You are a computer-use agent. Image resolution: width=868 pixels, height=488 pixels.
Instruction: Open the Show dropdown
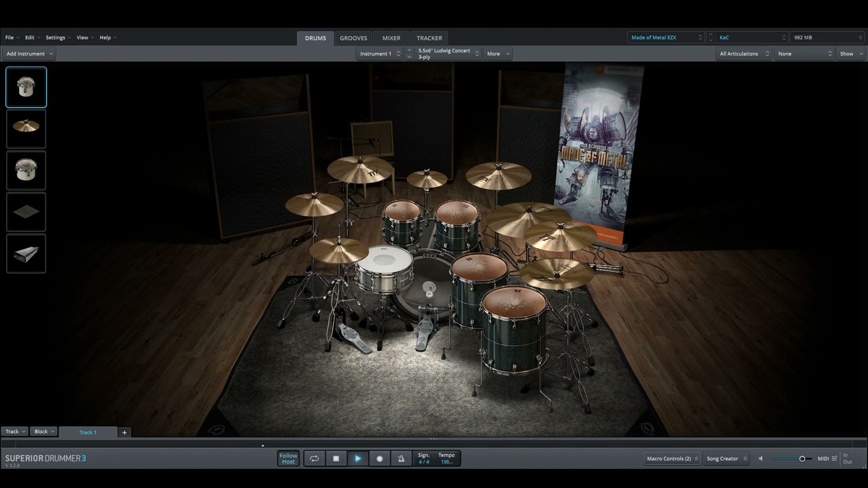pos(851,54)
